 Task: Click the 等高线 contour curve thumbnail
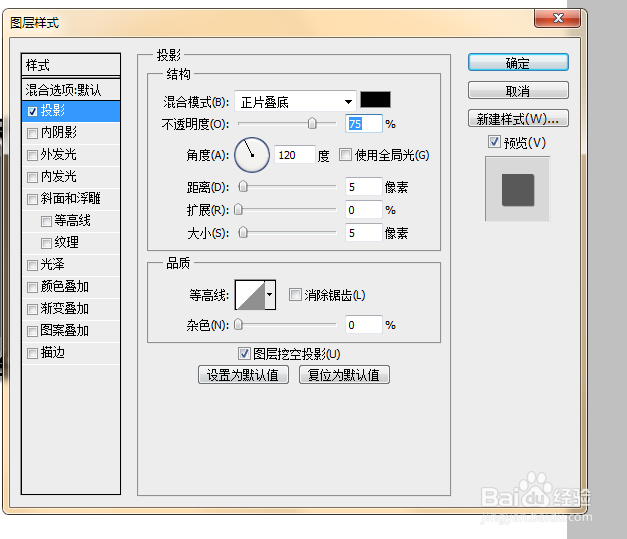(x=250, y=295)
